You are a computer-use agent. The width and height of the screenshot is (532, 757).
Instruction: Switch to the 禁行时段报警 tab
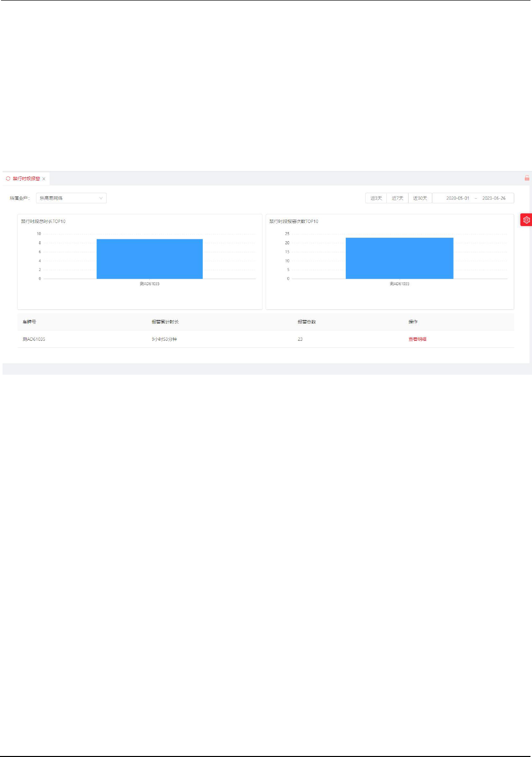click(x=26, y=179)
